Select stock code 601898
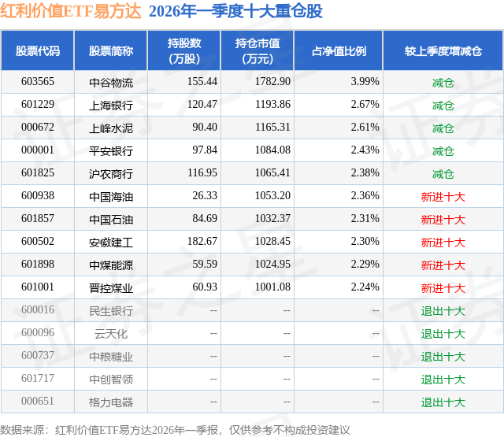The height and width of the screenshot is (437, 504). tap(38, 264)
